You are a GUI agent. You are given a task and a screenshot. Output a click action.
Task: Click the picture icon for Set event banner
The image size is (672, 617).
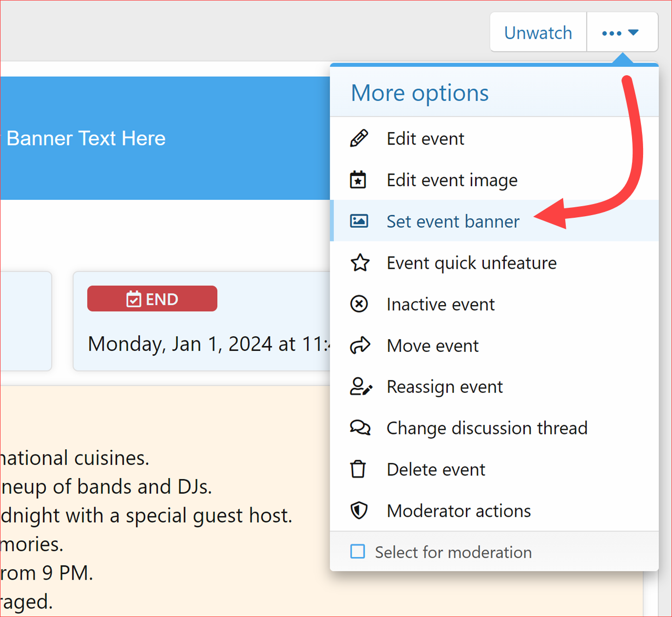pyautogui.click(x=359, y=221)
